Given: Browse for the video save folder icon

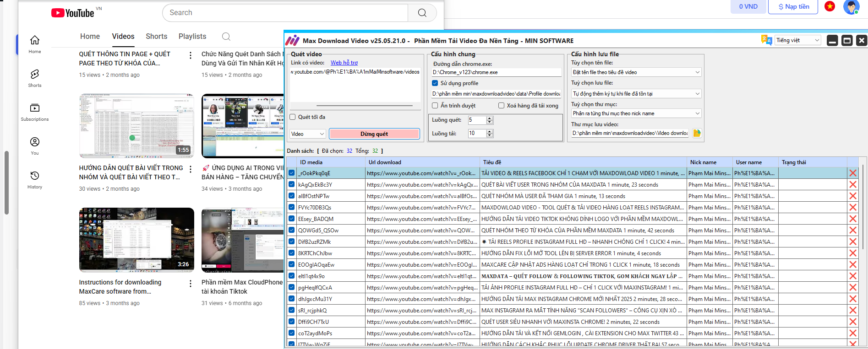Looking at the screenshot, I should [697, 133].
